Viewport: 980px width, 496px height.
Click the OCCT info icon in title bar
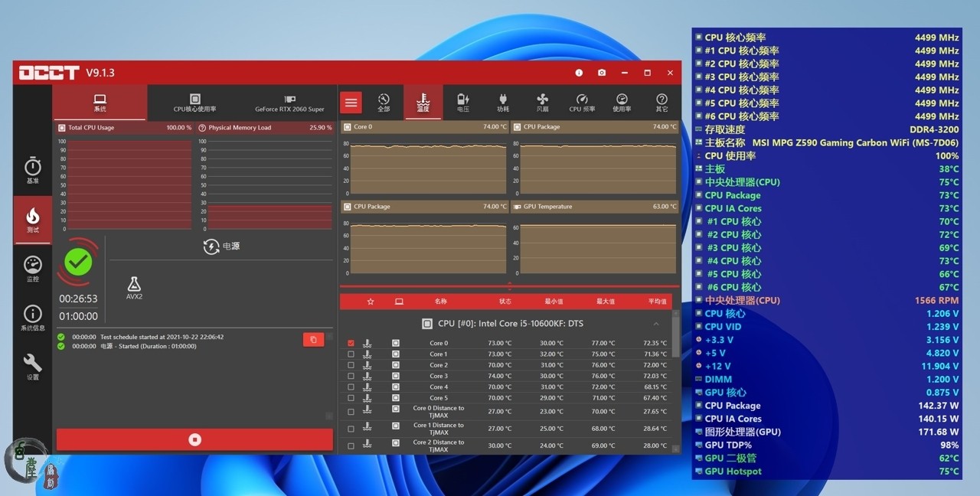click(x=579, y=73)
